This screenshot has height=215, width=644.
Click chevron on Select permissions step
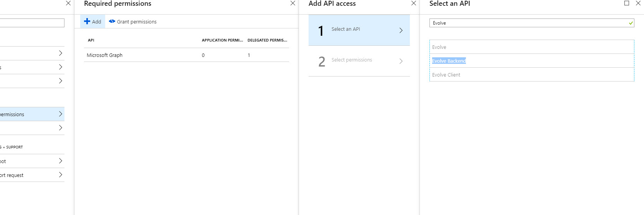click(x=401, y=61)
